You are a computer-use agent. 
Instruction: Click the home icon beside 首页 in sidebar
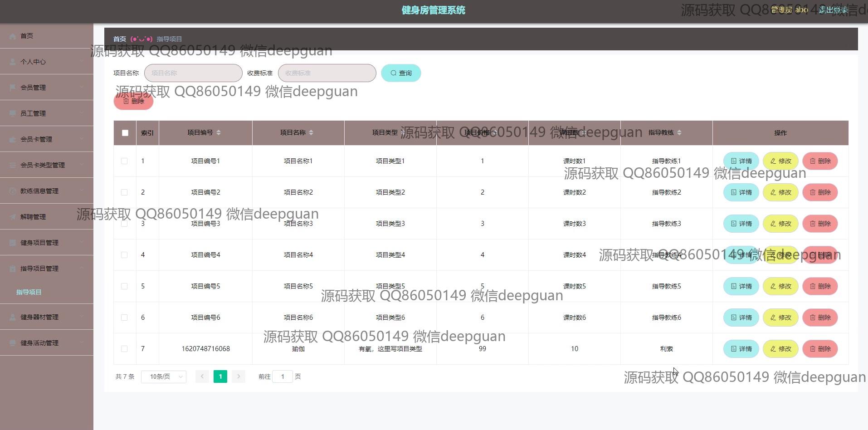pos(13,36)
